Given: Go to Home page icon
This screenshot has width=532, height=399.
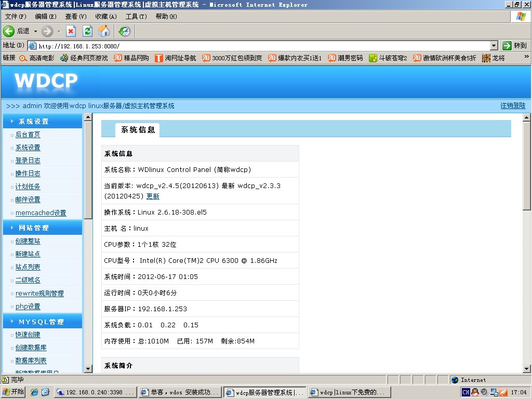Looking at the screenshot, I should (104, 31).
